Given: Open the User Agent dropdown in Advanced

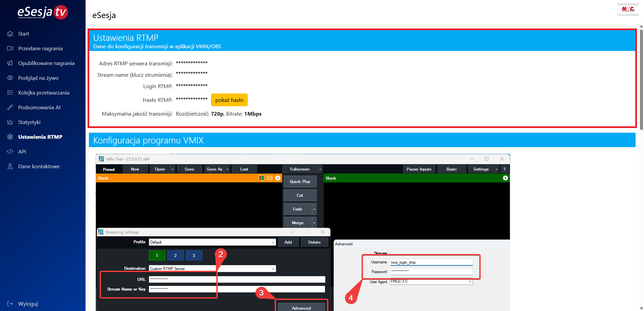Looking at the screenshot, I should tap(470, 282).
